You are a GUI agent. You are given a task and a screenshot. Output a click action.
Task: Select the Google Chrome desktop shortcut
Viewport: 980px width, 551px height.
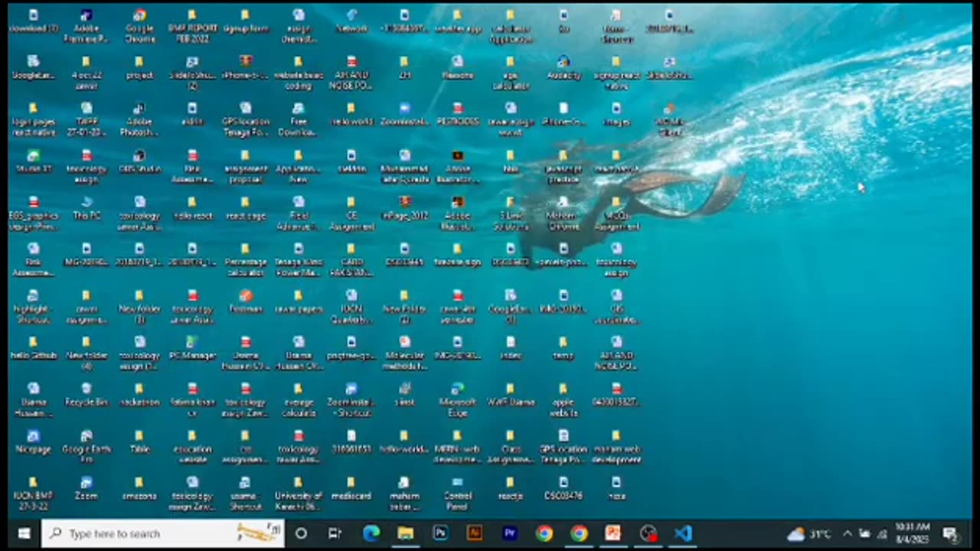139,26
